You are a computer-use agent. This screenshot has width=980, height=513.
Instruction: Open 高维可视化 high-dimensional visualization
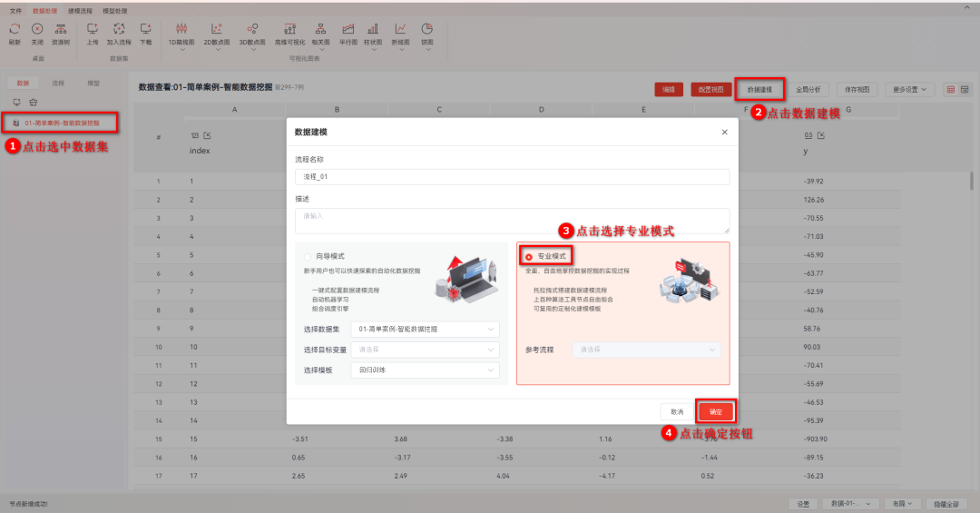point(290,29)
